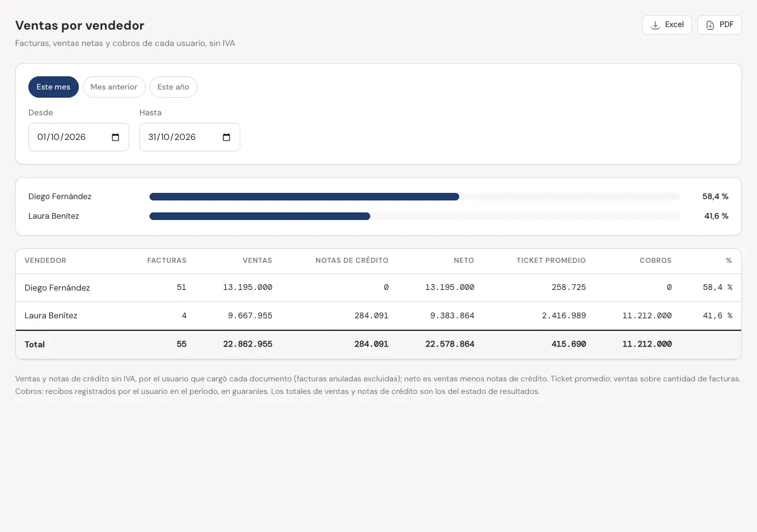757x532 pixels.
Task: Click Diego Fernández name in the bar chart
Action: click(60, 197)
